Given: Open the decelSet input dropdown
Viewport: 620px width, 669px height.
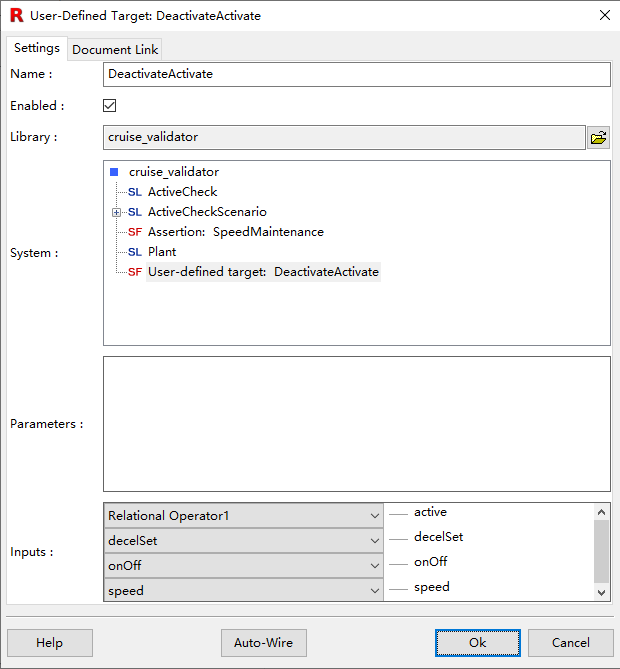Looking at the screenshot, I should click(375, 541).
